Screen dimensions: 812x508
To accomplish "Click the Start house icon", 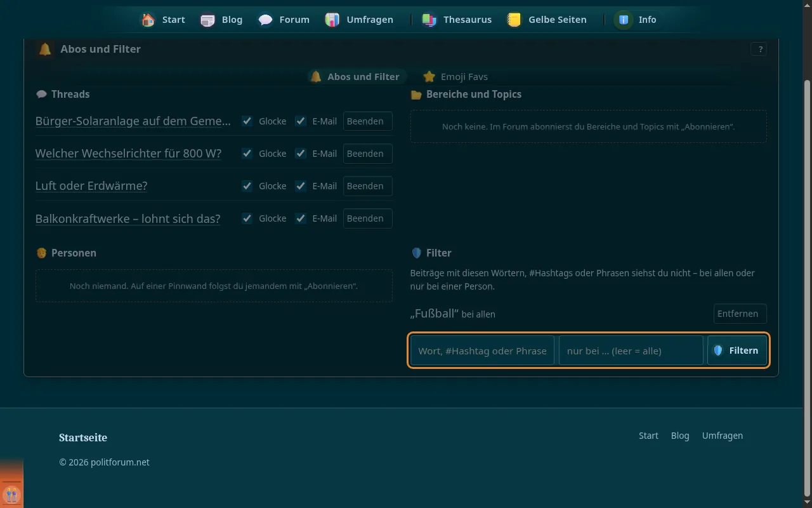I will [x=148, y=20].
